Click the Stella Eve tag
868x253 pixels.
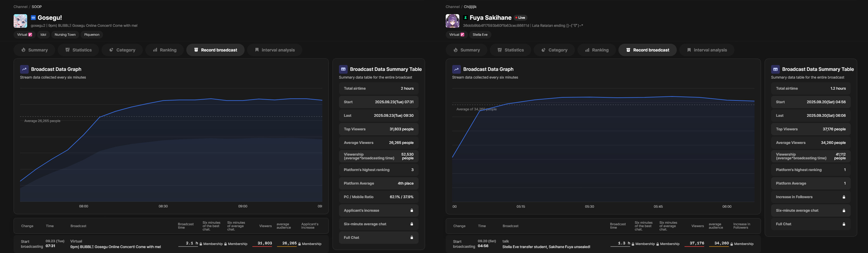click(x=480, y=35)
